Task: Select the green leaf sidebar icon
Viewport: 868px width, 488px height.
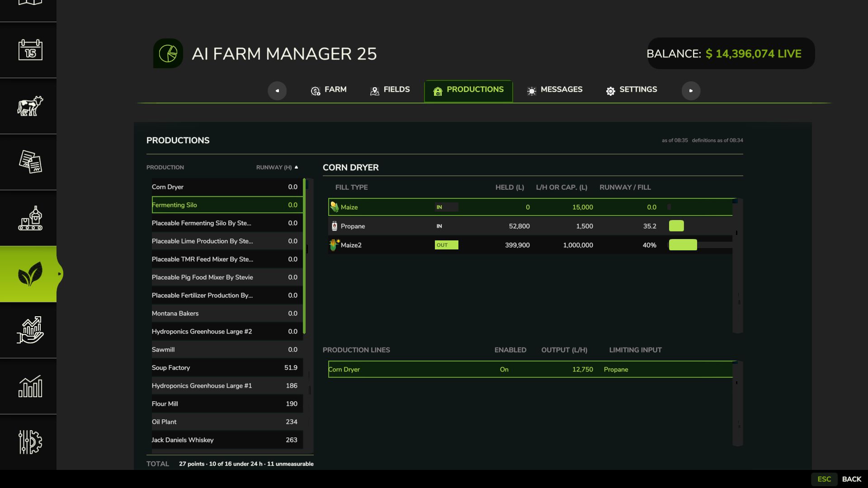Action: tap(30, 274)
